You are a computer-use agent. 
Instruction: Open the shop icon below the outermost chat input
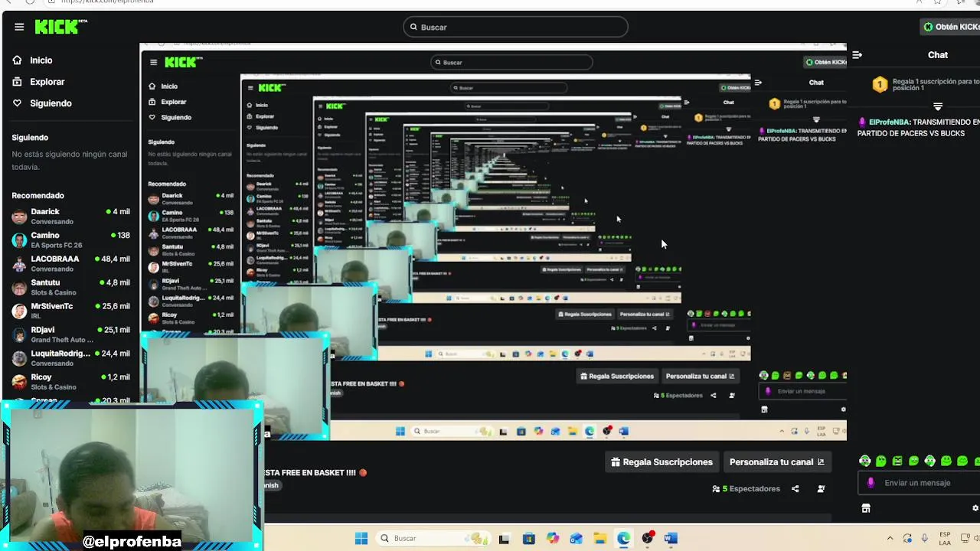[x=866, y=508]
